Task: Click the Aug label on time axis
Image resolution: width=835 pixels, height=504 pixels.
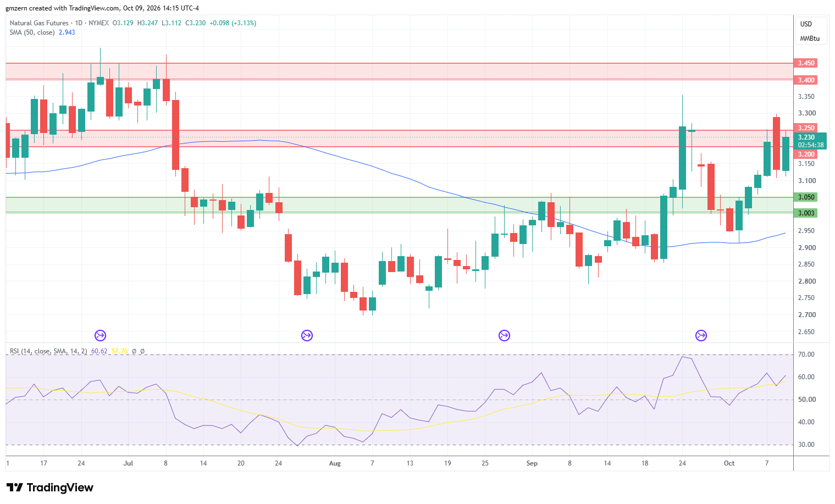Action: 335,463
